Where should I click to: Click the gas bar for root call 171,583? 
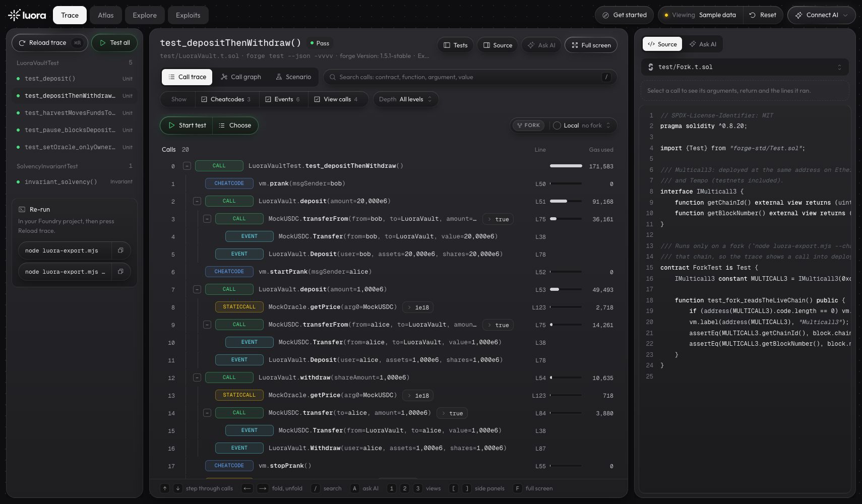pyautogui.click(x=566, y=166)
